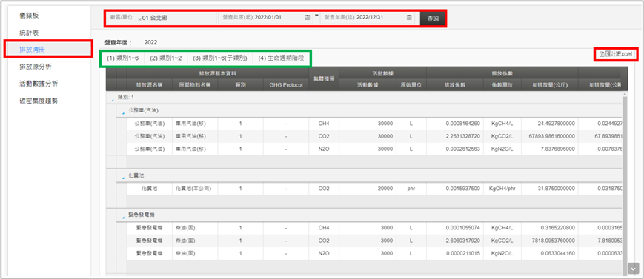Select cell 2.6060317920
The height and width of the screenshot is (279, 644).
point(463,241)
